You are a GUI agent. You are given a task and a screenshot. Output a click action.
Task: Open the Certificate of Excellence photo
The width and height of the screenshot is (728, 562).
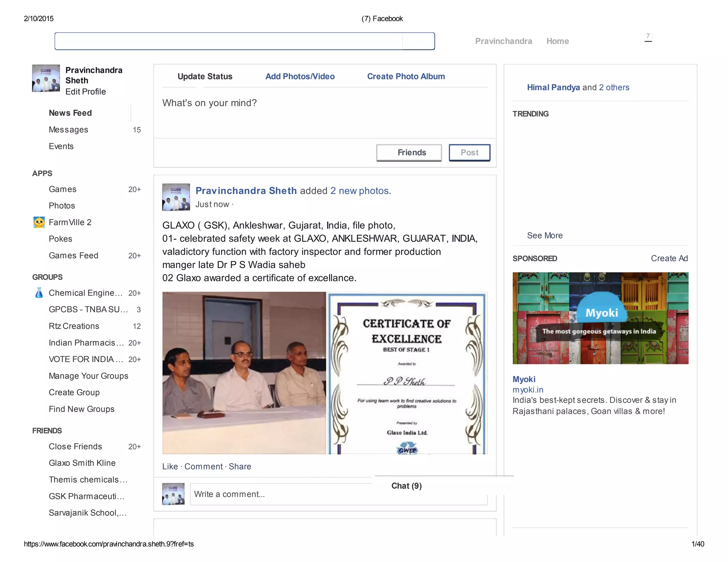pyautogui.click(x=407, y=373)
